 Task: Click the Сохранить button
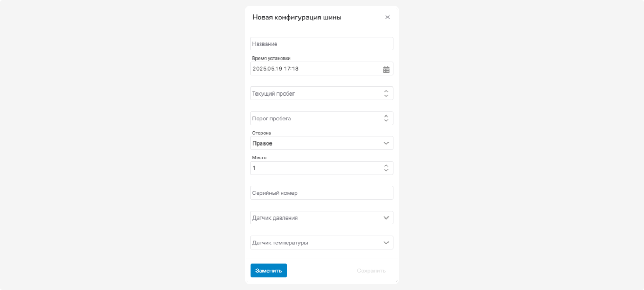(371, 271)
